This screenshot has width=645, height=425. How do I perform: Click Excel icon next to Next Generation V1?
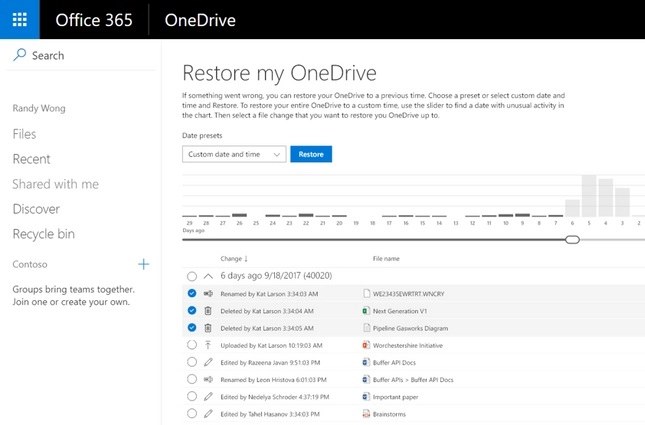tap(366, 311)
